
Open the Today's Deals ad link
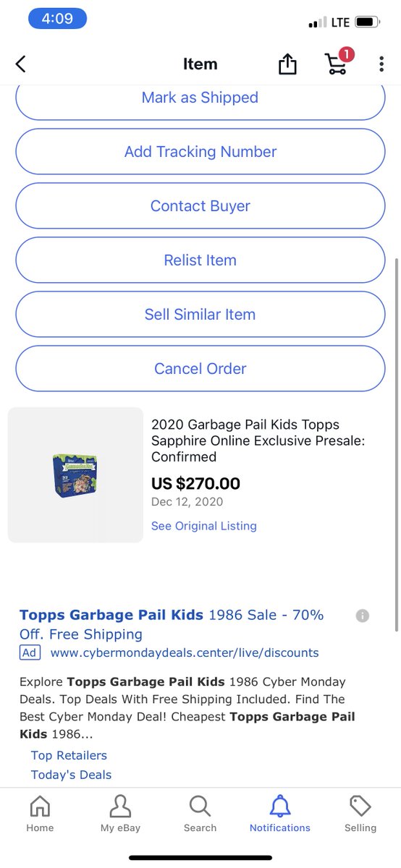pos(71,775)
